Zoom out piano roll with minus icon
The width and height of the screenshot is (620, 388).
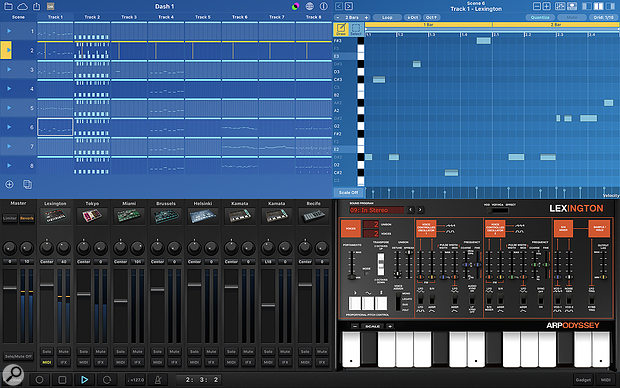click(x=537, y=6)
